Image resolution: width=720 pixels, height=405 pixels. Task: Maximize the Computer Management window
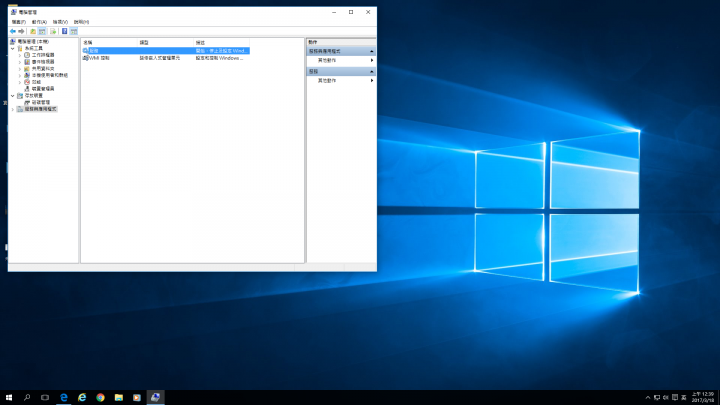[351, 12]
